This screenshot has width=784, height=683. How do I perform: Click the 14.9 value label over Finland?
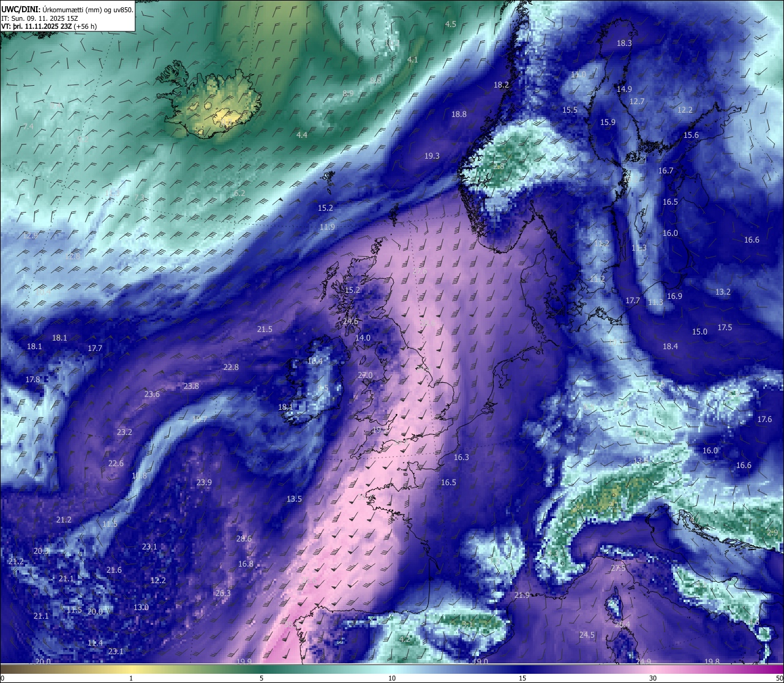click(624, 89)
